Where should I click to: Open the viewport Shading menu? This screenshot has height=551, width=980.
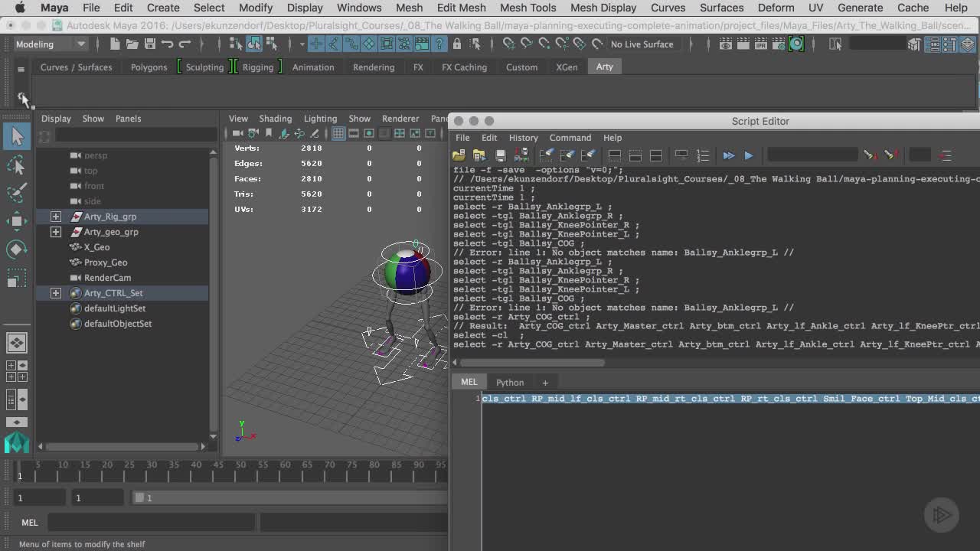click(275, 119)
